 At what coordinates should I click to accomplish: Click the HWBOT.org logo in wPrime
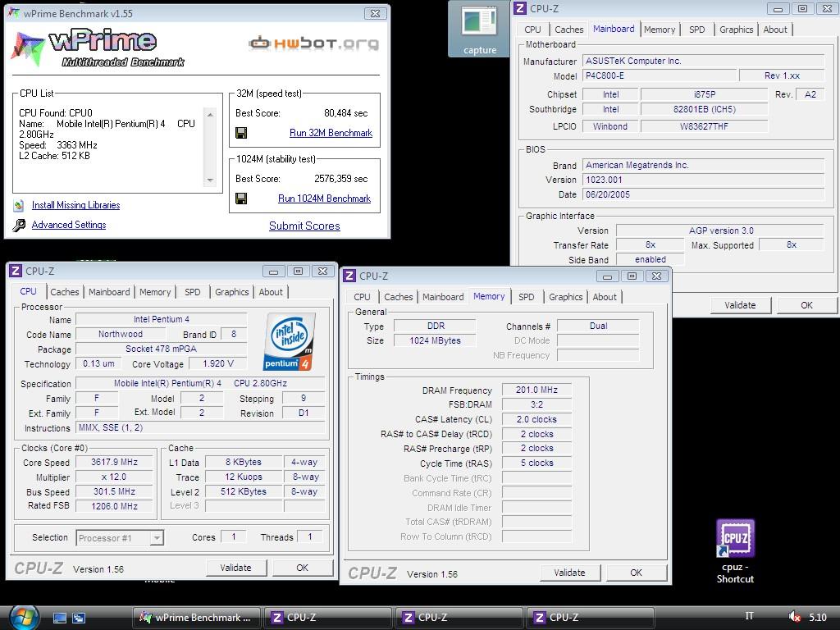(x=314, y=43)
